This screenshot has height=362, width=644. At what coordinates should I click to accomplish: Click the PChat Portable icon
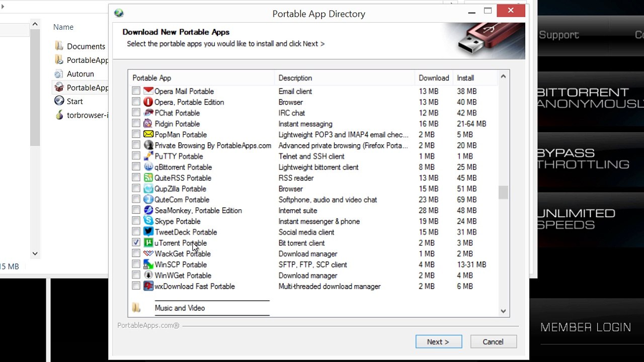pos(148,113)
